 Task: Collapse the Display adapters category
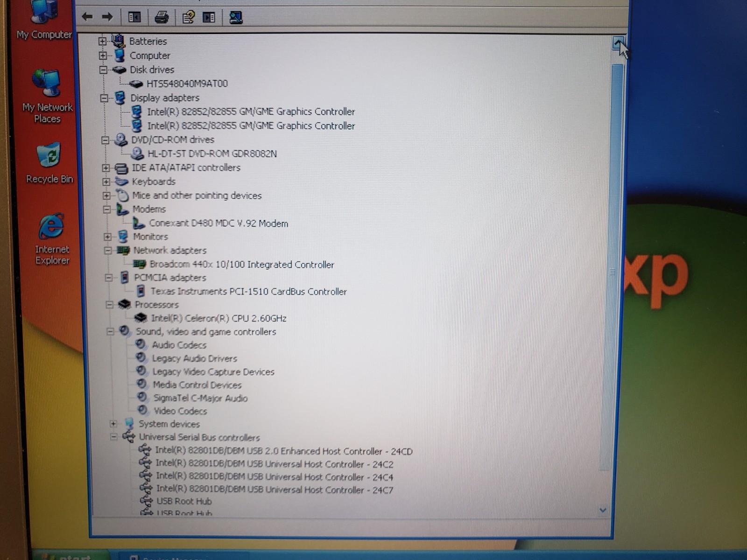pyautogui.click(x=104, y=98)
